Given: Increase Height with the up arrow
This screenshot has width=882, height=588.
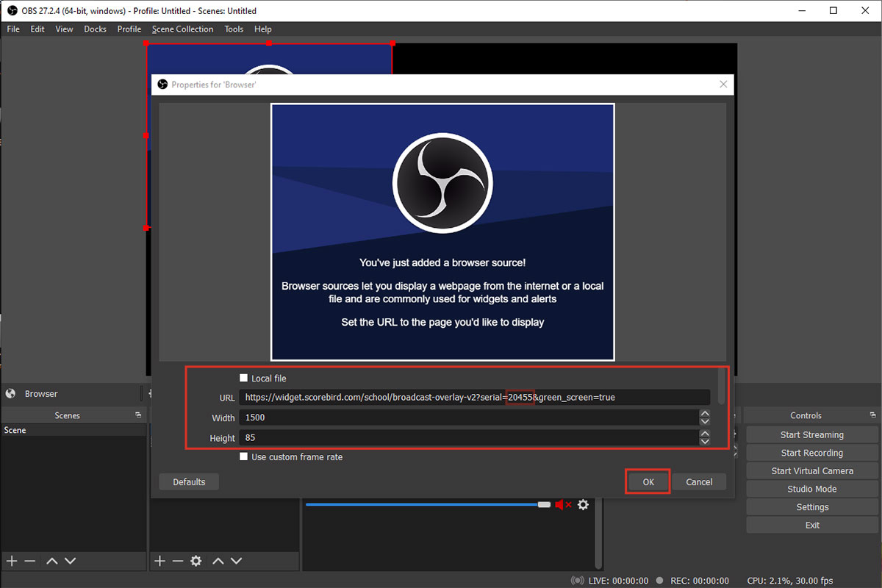Looking at the screenshot, I should [x=705, y=434].
